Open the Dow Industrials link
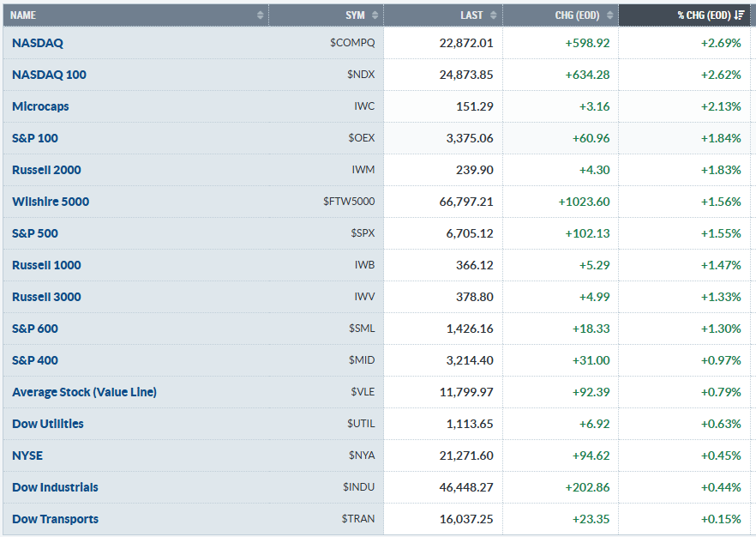The image size is (756, 537). point(55,487)
